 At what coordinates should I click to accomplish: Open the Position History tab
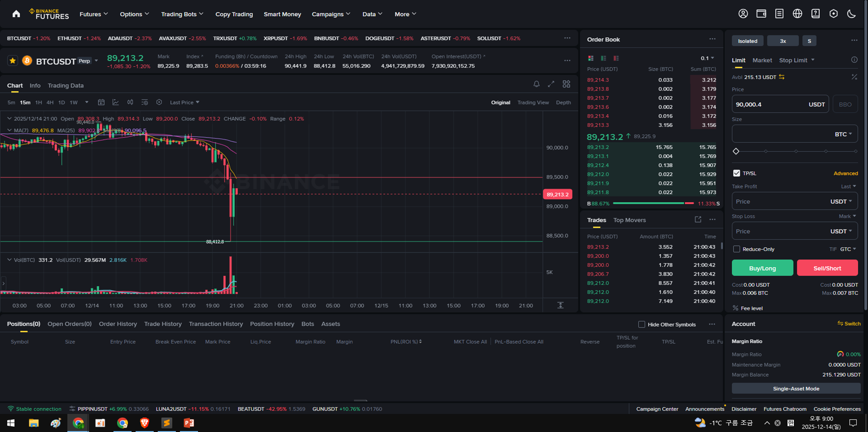(272, 324)
